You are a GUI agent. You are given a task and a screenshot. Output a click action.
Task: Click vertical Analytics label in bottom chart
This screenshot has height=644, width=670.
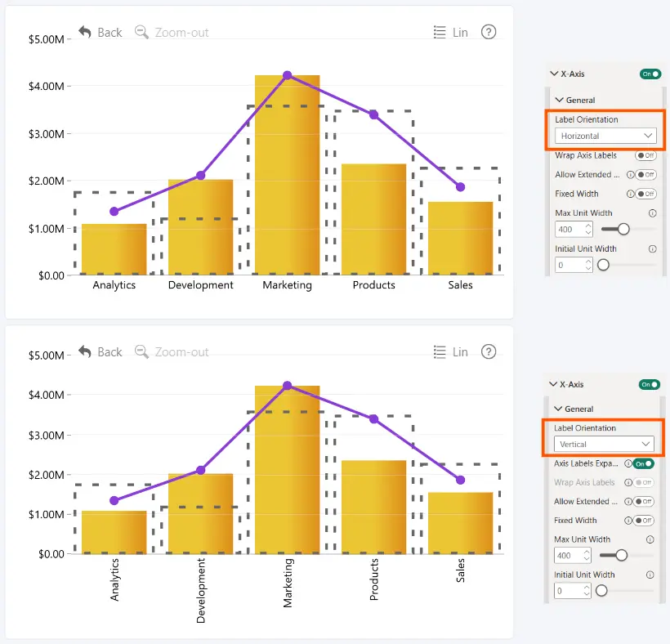[114, 579]
